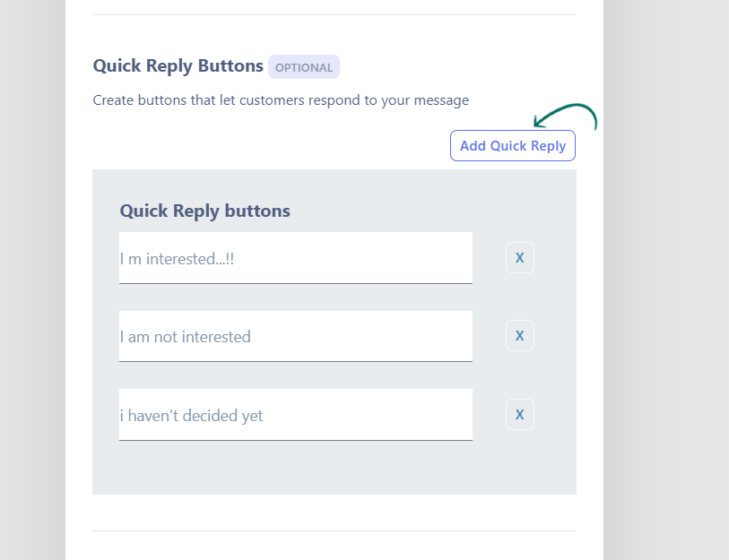The width and height of the screenshot is (729, 560).
Task: Focus the "I m interested...!!" text field
Action: click(295, 258)
